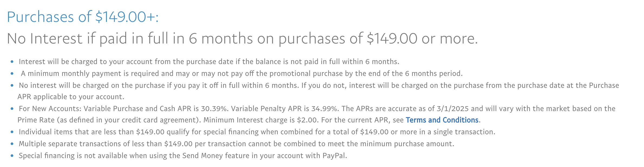Click the "APR applicable to your account" line
The image size is (644, 167).
tap(71, 97)
